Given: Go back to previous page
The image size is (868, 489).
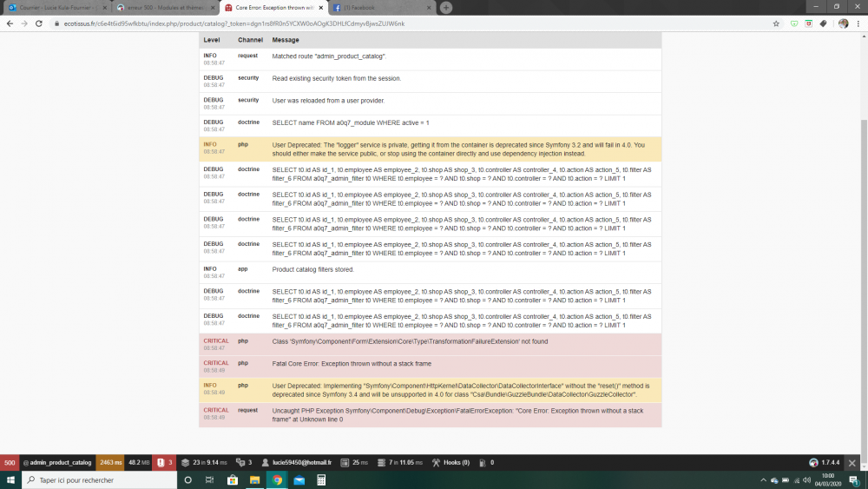Looking at the screenshot, I should [10, 23].
